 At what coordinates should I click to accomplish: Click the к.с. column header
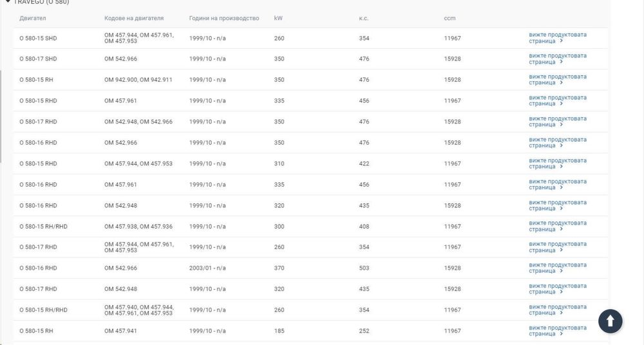click(x=364, y=18)
